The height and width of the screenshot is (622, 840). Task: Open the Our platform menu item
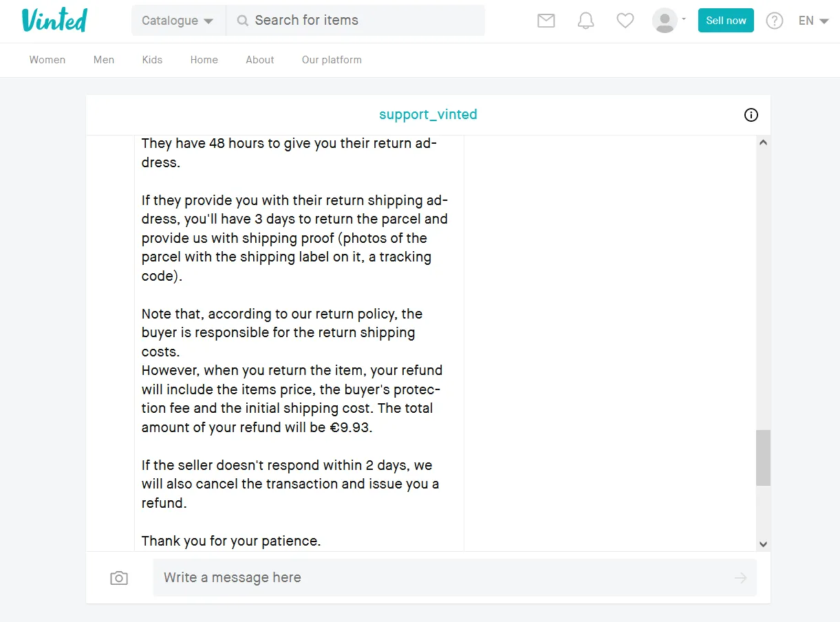point(332,60)
